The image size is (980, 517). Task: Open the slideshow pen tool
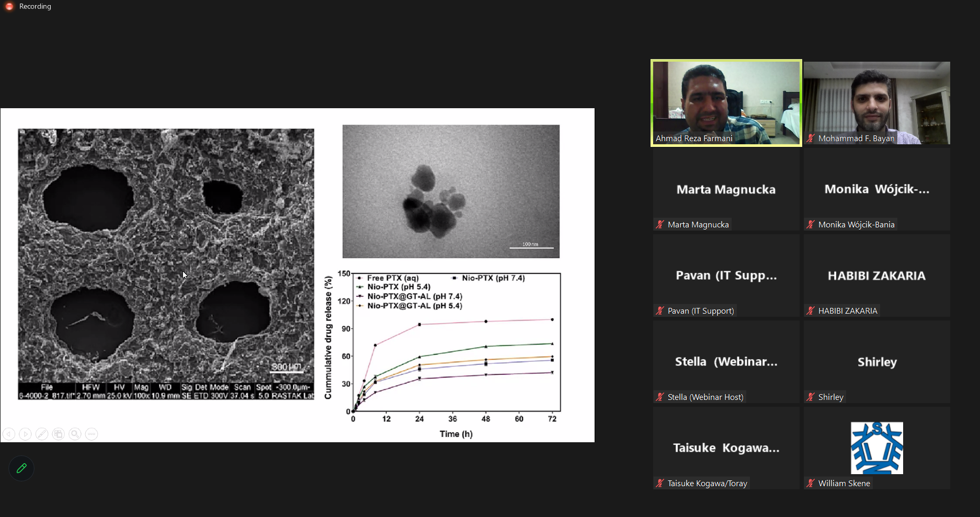click(42, 434)
